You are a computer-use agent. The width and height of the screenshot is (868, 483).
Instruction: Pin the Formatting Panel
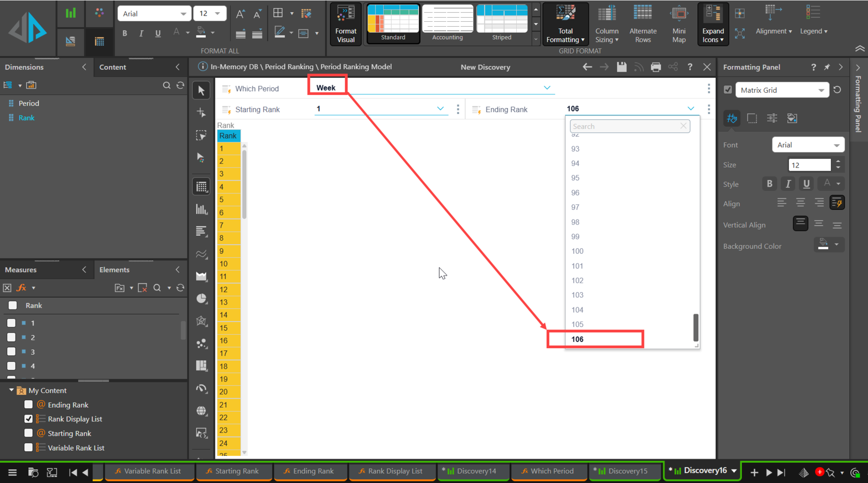pos(827,67)
